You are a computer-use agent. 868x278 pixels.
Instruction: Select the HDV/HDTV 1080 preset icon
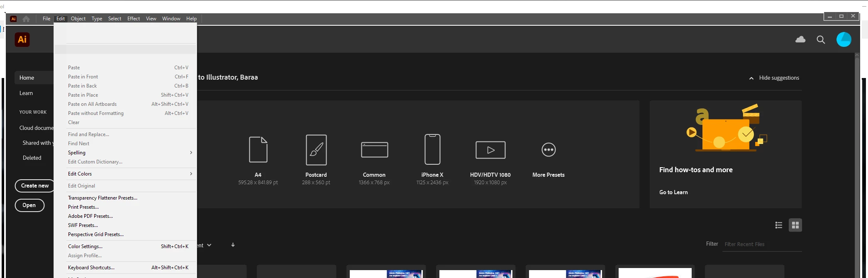(490, 150)
